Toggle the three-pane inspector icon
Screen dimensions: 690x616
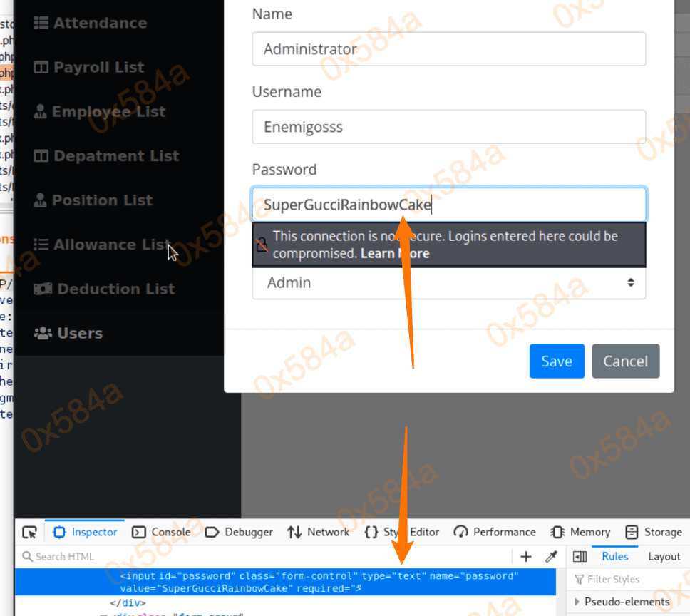[x=580, y=557]
